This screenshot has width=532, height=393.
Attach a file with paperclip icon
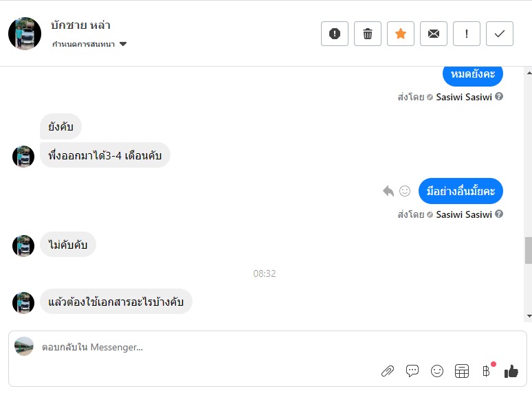coord(388,371)
